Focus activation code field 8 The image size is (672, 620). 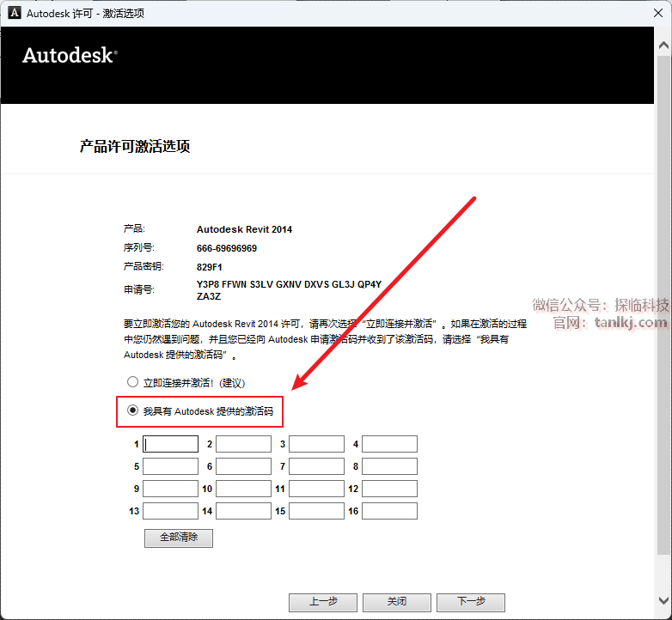point(389,466)
